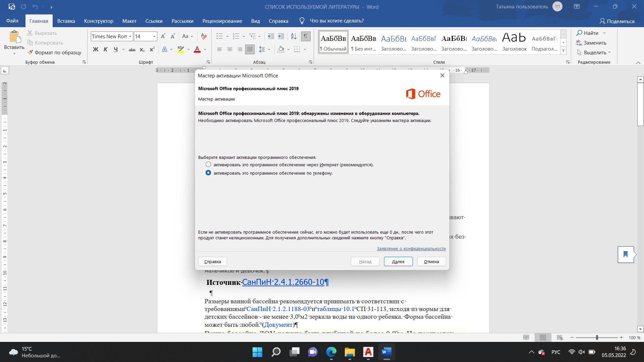The image size is (644, 362).
Task: Switch to the Рецензирование tab
Action: 222,21
